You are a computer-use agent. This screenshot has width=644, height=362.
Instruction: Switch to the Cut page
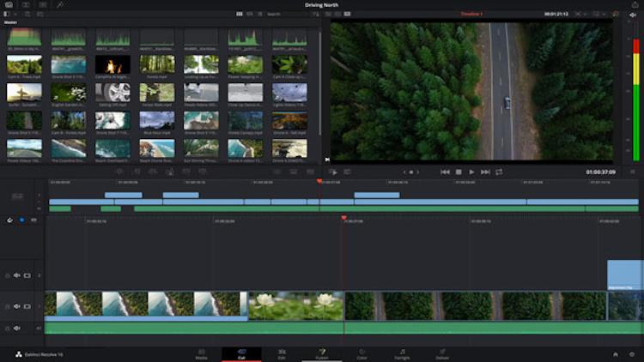tap(241, 354)
